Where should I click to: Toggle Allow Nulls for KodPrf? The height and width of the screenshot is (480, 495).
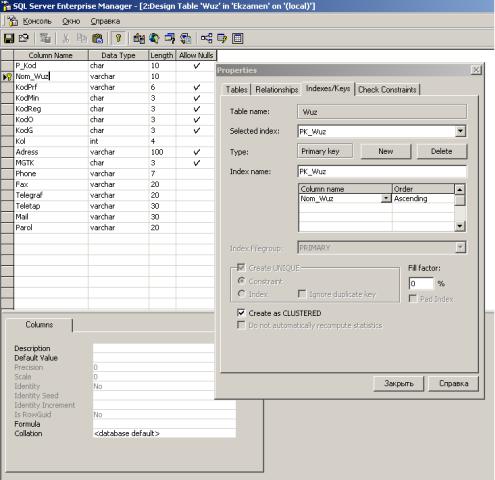tap(197, 87)
